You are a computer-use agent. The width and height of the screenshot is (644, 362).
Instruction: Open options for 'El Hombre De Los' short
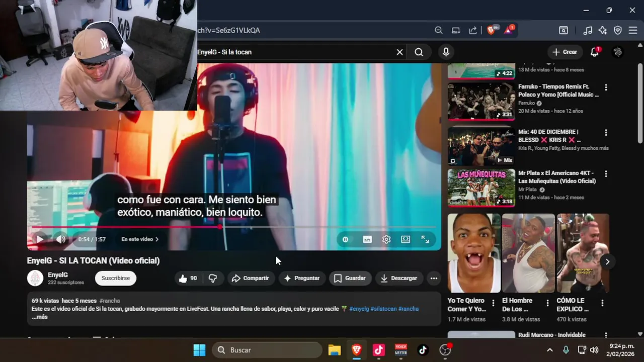[547, 303]
